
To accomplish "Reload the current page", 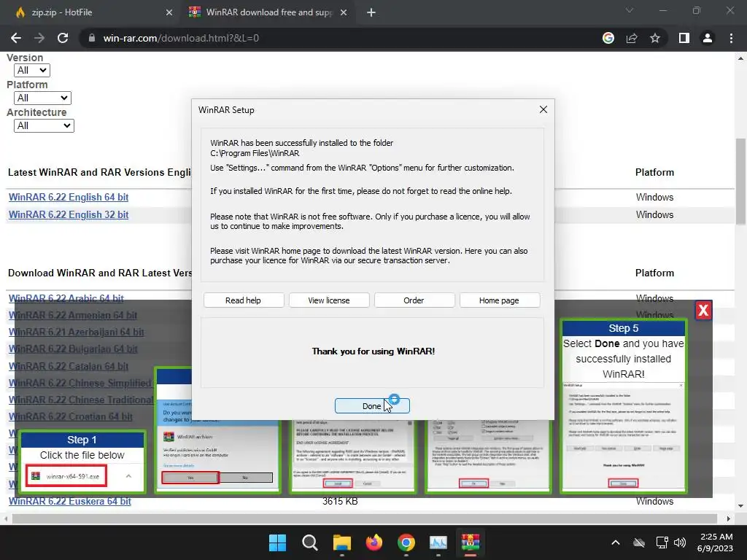I will (63, 38).
